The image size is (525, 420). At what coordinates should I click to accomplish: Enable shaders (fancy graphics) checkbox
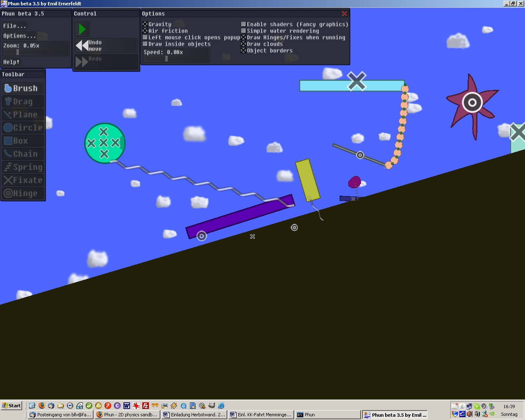tap(244, 24)
